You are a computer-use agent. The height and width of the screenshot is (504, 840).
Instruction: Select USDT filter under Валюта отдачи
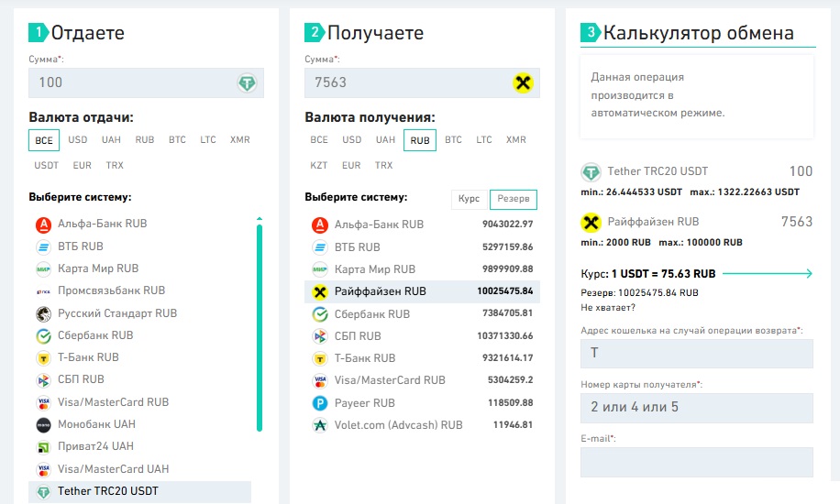(46, 166)
